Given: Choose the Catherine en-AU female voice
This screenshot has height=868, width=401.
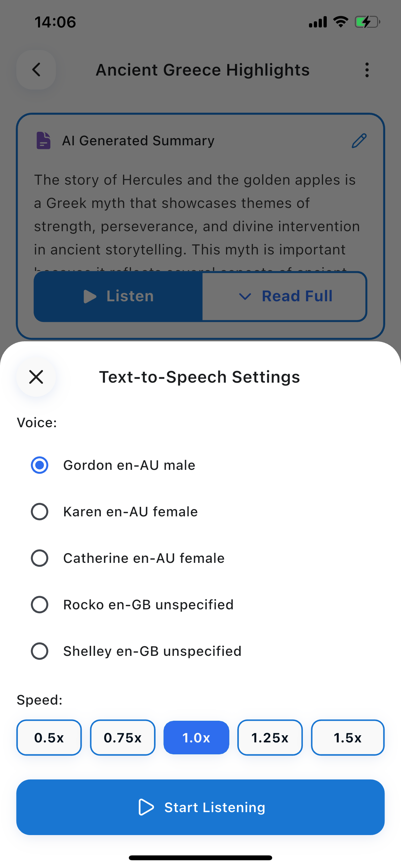Looking at the screenshot, I should (x=39, y=558).
